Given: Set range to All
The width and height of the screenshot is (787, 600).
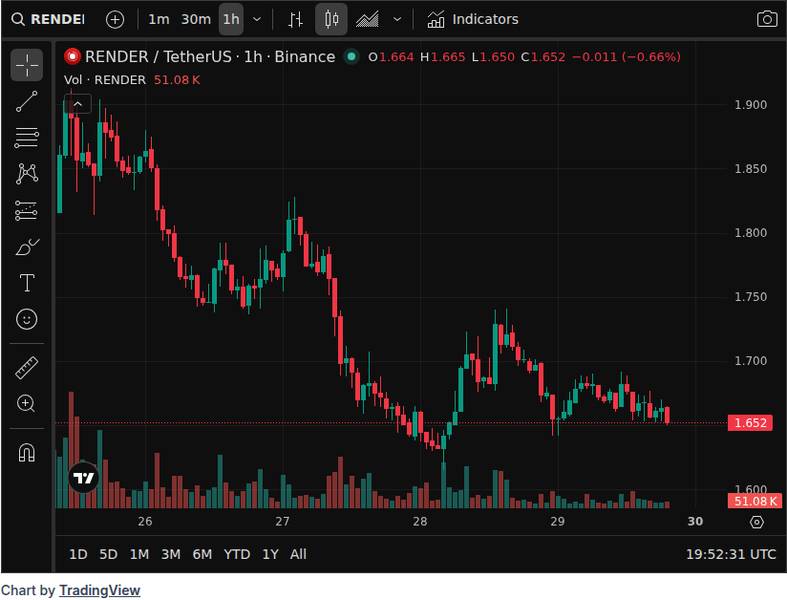Looking at the screenshot, I should tap(298, 554).
